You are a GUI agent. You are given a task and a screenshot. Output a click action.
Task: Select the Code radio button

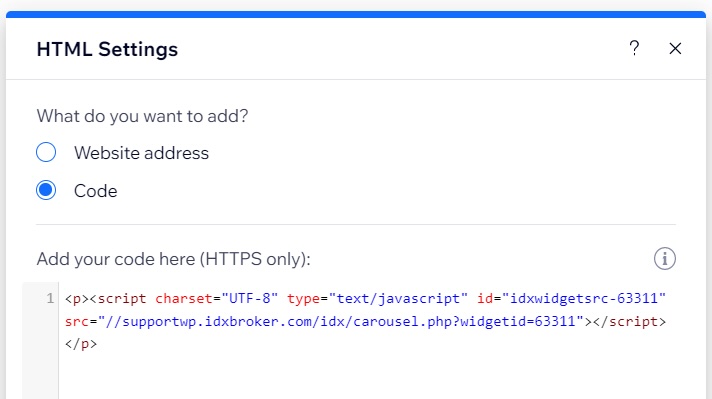pyautogui.click(x=46, y=190)
